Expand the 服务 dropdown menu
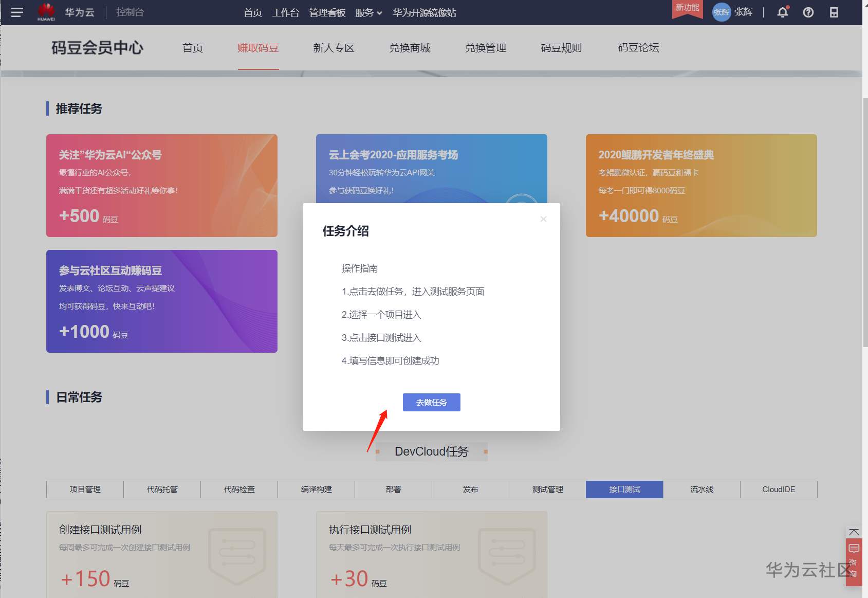868x598 pixels. click(368, 12)
